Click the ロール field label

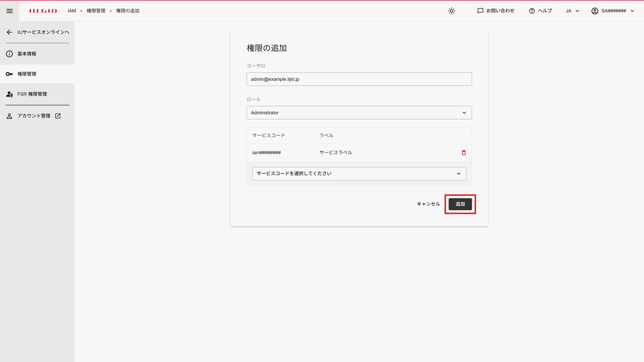tap(254, 99)
